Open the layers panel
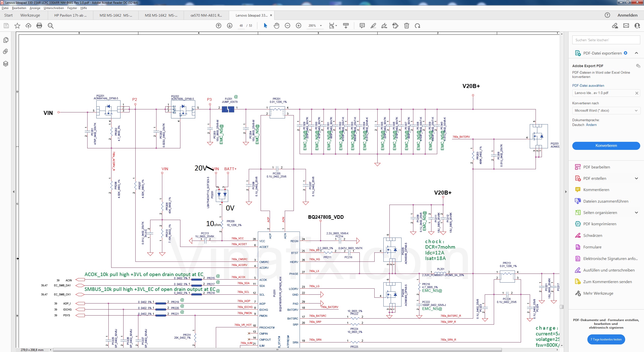Image resolution: width=644 pixels, height=352 pixels. pyautogui.click(x=6, y=64)
